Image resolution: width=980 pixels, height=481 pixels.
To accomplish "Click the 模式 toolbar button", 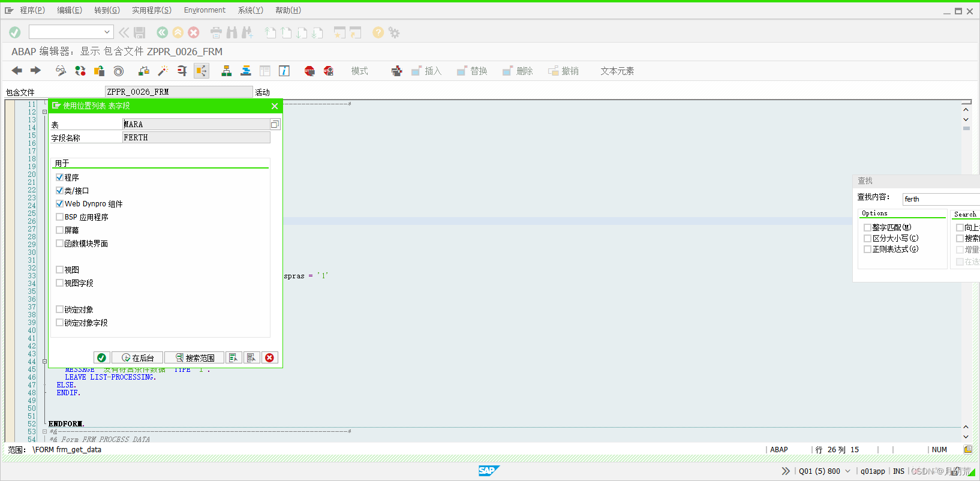I will pyautogui.click(x=360, y=71).
